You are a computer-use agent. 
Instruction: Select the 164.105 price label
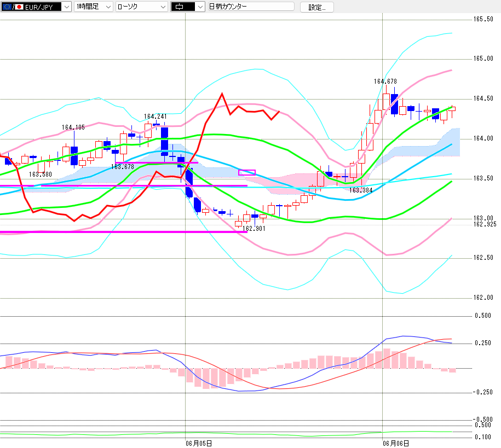tap(73, 127)
